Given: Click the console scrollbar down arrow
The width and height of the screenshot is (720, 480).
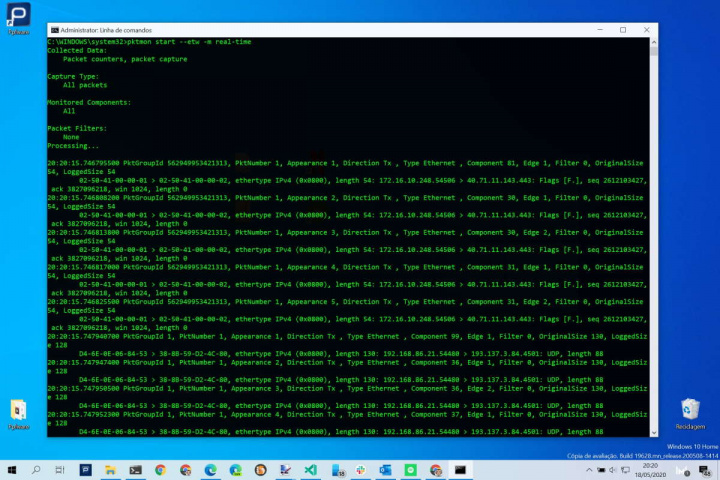Looking at the screenshot, I should click(x=653, y=431).
